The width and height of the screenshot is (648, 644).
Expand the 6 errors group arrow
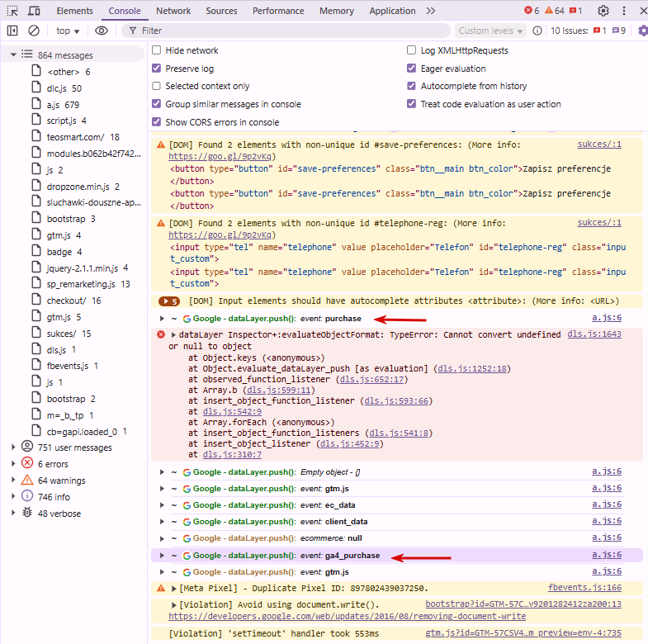coord(13,463)
